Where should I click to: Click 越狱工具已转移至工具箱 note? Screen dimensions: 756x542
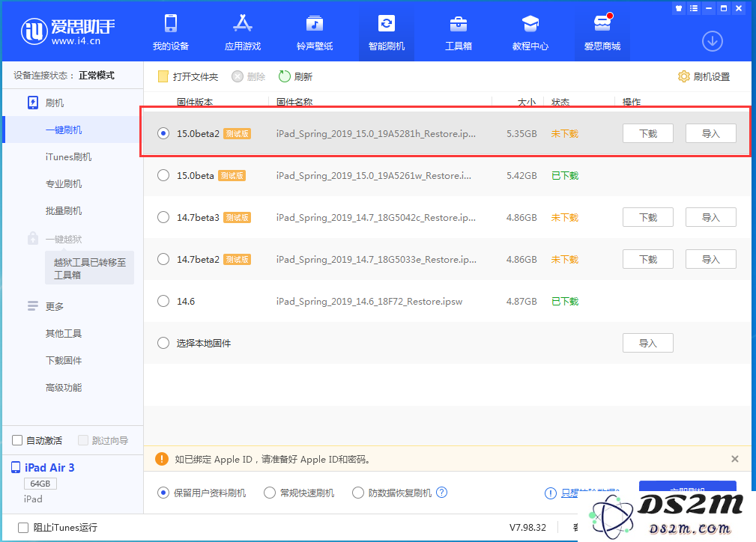tap(90, 268)
